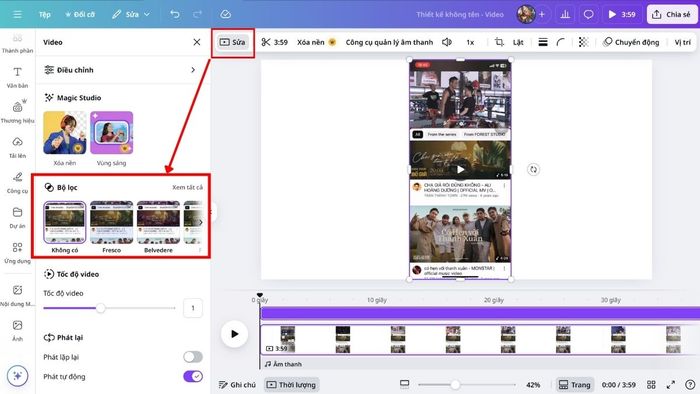Screen dimensions: 700x394
Task: Click the rotate handle beside video
Action: pyautogui.click(x=533, y=170)
